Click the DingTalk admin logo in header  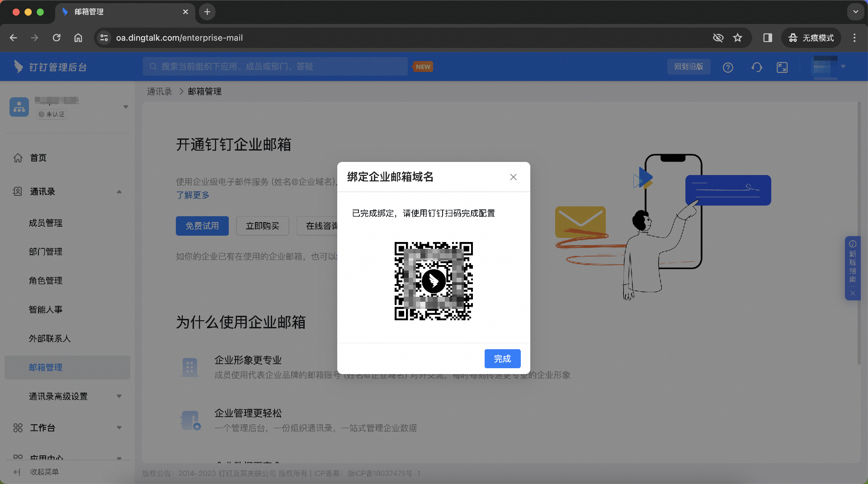(50, 67)
